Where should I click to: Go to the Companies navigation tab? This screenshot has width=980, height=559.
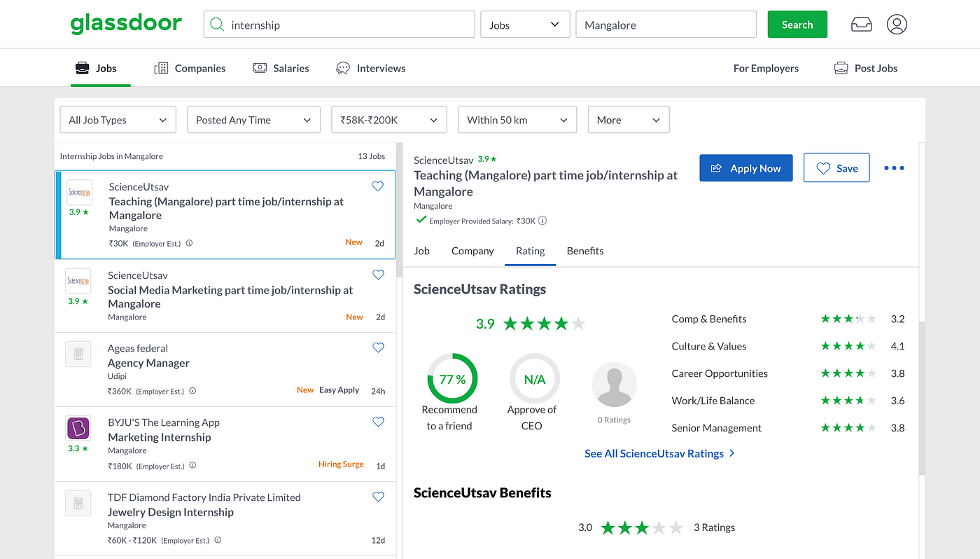(190, 68)
